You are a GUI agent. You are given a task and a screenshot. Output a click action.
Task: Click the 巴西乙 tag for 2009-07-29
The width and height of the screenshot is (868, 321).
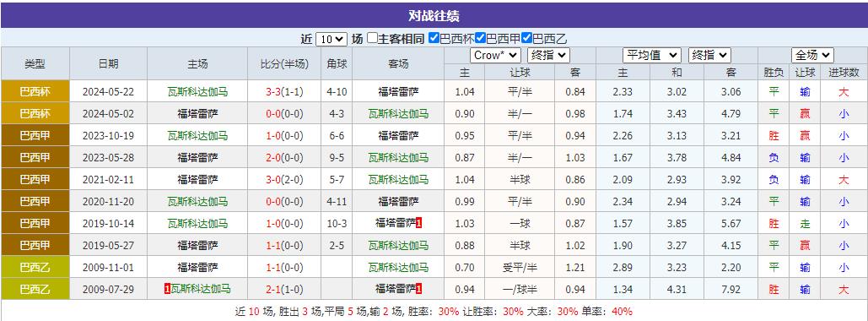[35, 289]
